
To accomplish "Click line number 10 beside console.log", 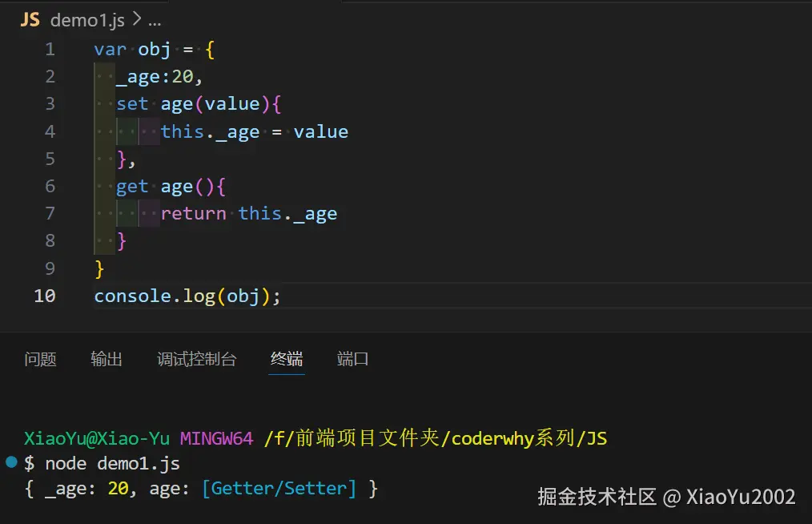I will (x=44, y=296).
